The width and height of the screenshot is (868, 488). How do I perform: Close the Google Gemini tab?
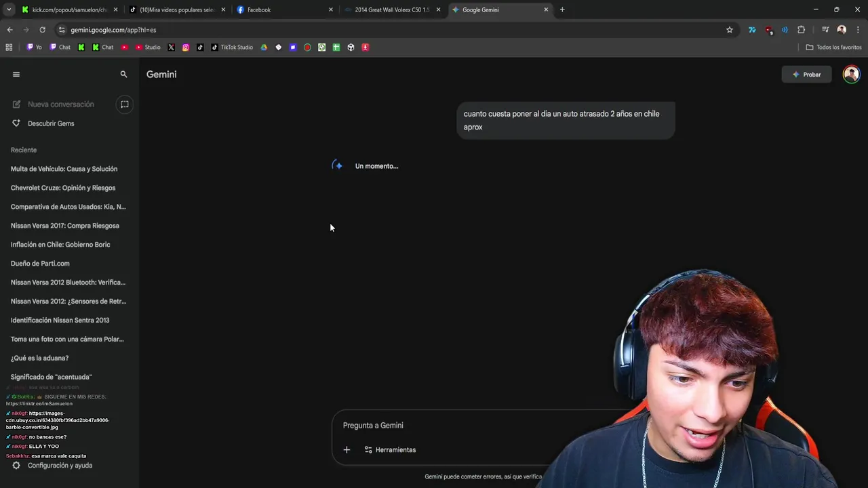[x=546, y=9]
